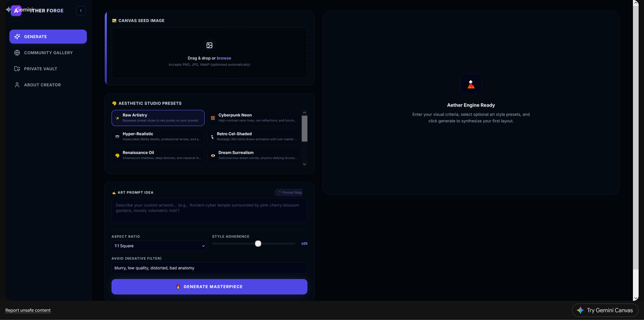Open the Community Gallery page

pyautogui.click(x=48, y=53)
